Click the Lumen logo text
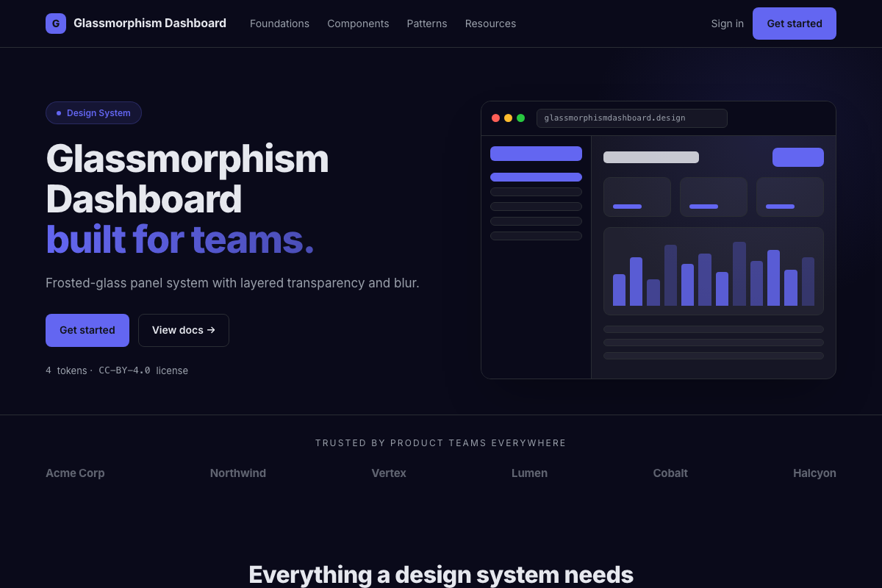The height and width of the screenshot is (588, 882). [529, 473]
